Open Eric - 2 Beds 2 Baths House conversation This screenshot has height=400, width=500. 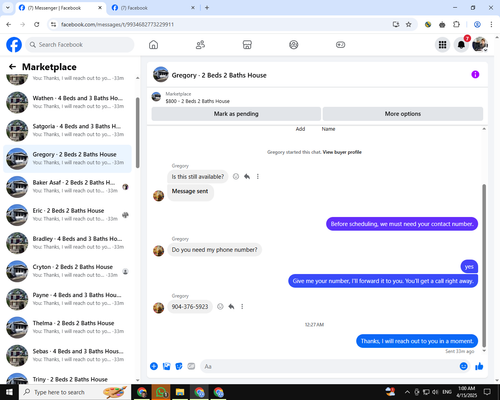67,215
